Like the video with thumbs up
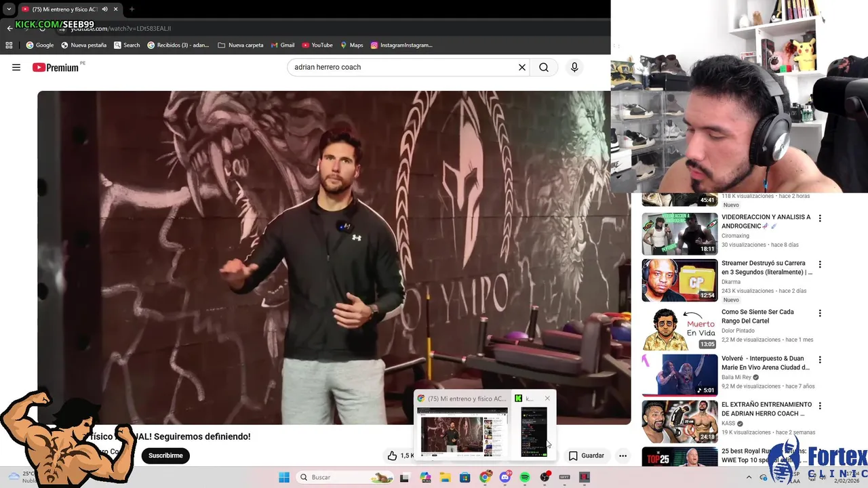This screenshot has width=868, height=488. click(x=392, y=455)
